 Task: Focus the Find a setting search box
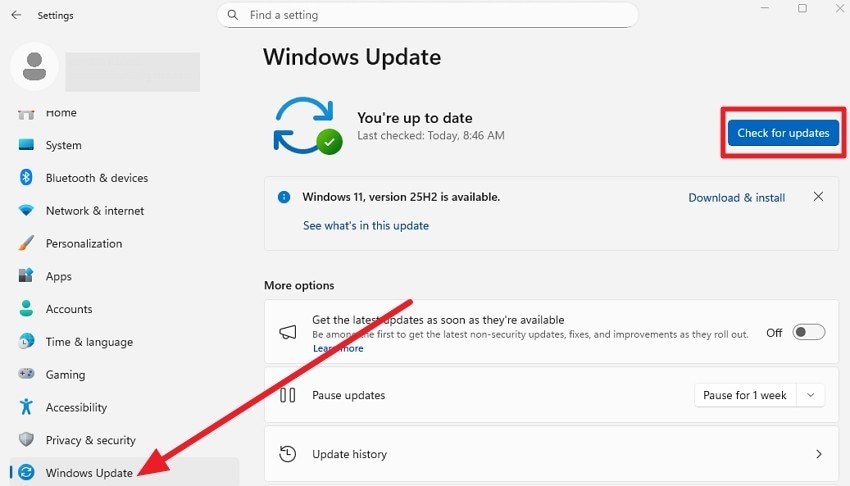pyautogui.click(x=427, y=15)
